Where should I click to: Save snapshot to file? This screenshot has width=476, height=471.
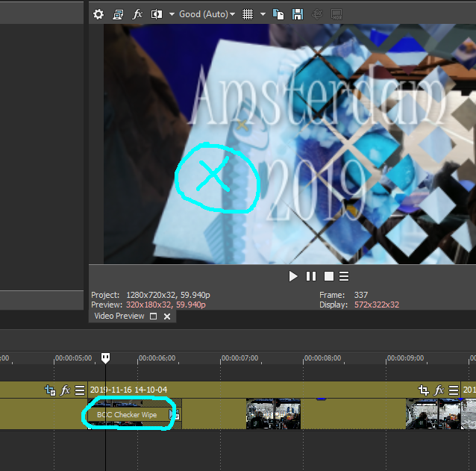pos(298,14)
